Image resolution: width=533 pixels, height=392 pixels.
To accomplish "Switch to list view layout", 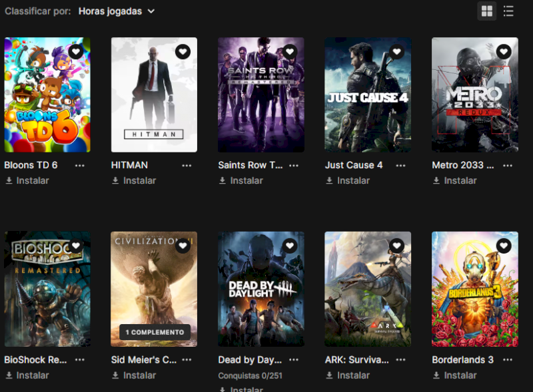I will (508, 11).
